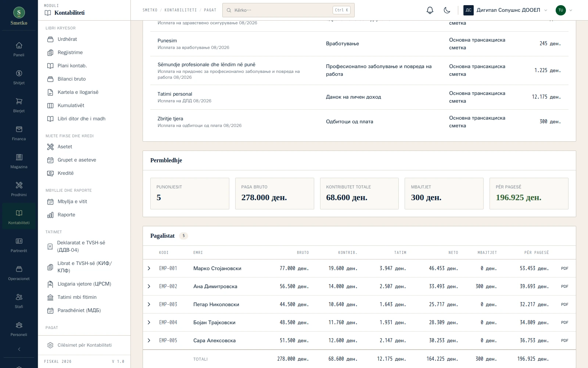Open Urdhërat in sidebar
This screenshot has width=588, height=368.
(x=84, y=39)
